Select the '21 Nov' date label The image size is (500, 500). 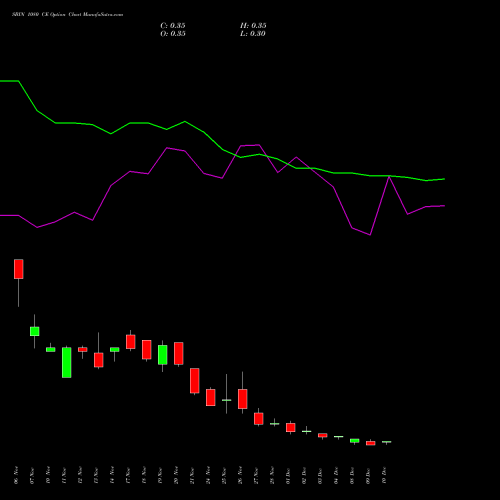tap(192, 475)
